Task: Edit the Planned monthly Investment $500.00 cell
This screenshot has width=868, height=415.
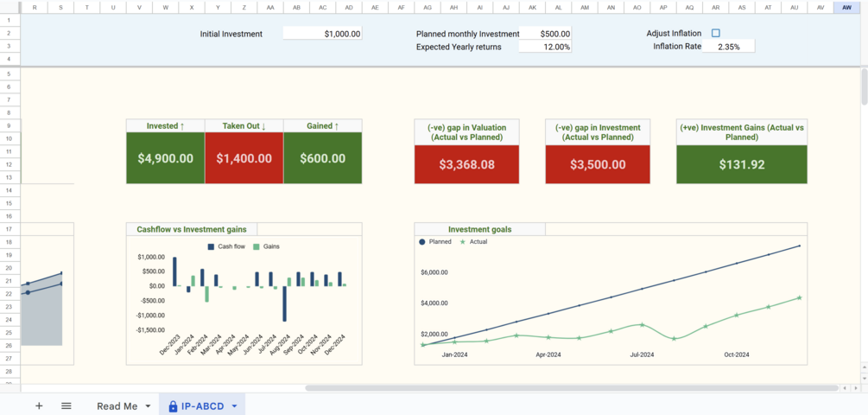Action: coord(545,34)
